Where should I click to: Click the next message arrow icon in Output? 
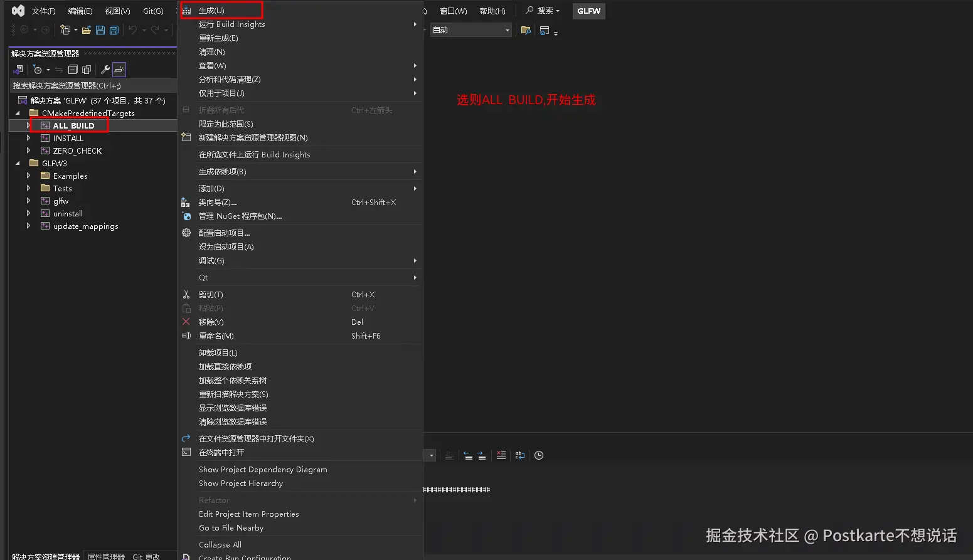click(x=482, y=455)
